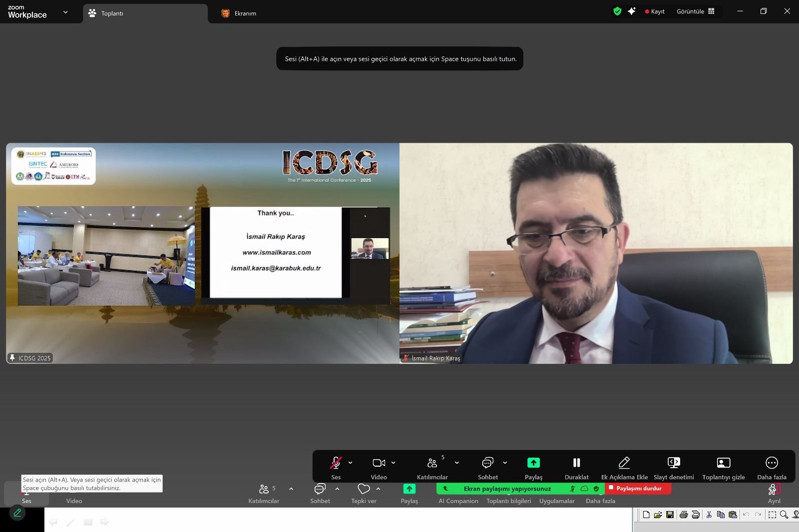Expand the arrow beside Tepki ver
This screenshot has width=799, height=532.
(378, 489)
